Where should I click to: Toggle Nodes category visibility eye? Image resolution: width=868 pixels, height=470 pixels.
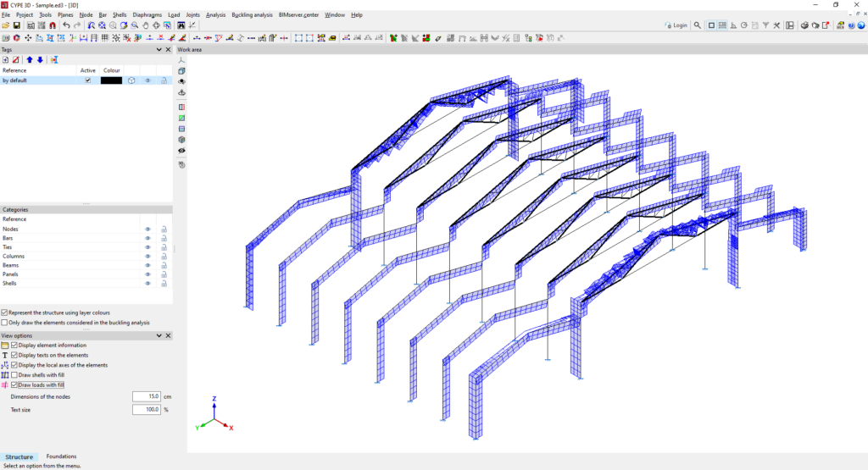point(147,229)
